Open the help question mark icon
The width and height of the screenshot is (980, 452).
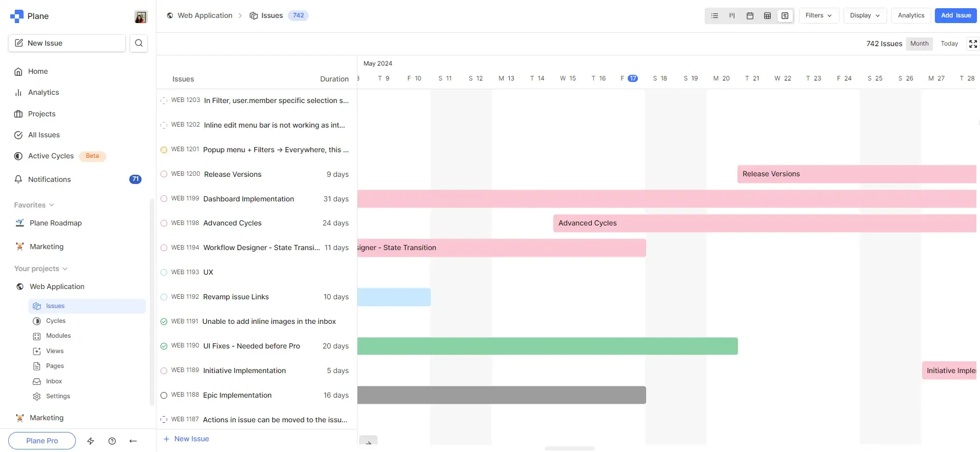pyautogui.click(x=112, y=441)
